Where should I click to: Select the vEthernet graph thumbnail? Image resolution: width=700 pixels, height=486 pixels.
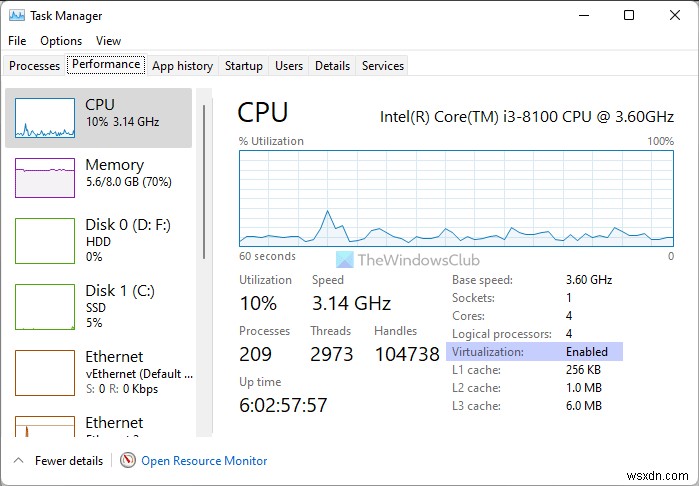(44, 372)
